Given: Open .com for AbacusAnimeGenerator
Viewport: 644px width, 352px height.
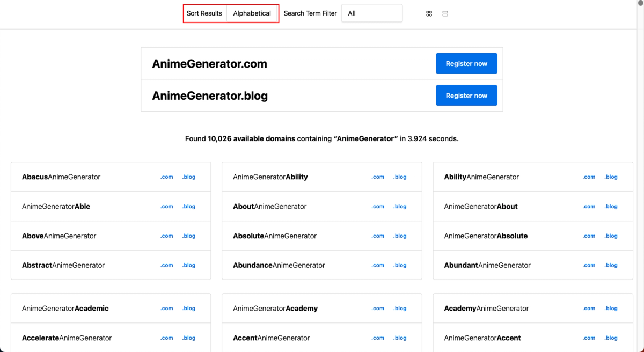Looking at the screenshot, I should click(x=167, y=177).
